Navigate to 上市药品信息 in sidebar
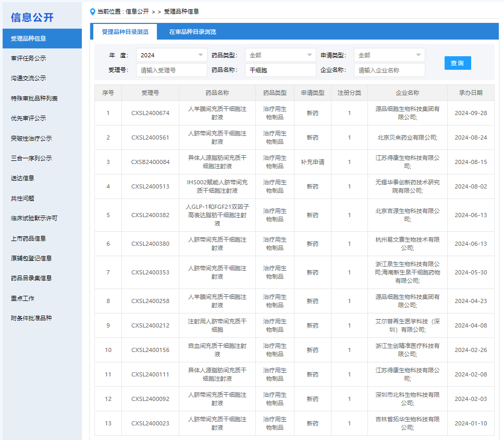Viewport: 504px width, 440px height. click(29, 238)
